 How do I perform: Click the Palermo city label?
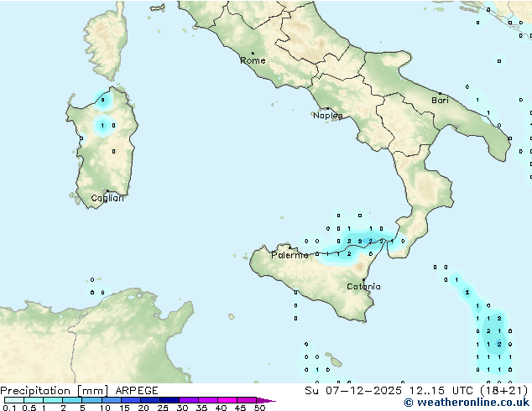pyautogui.click(x=289, y=255)
